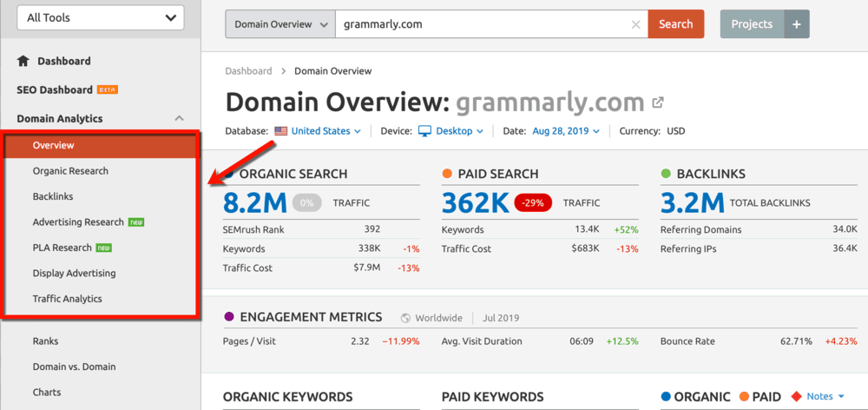The image size is (868, 410).
Task: Open the Aug 28, 2019 date dropdown
Action: [566, 131]
